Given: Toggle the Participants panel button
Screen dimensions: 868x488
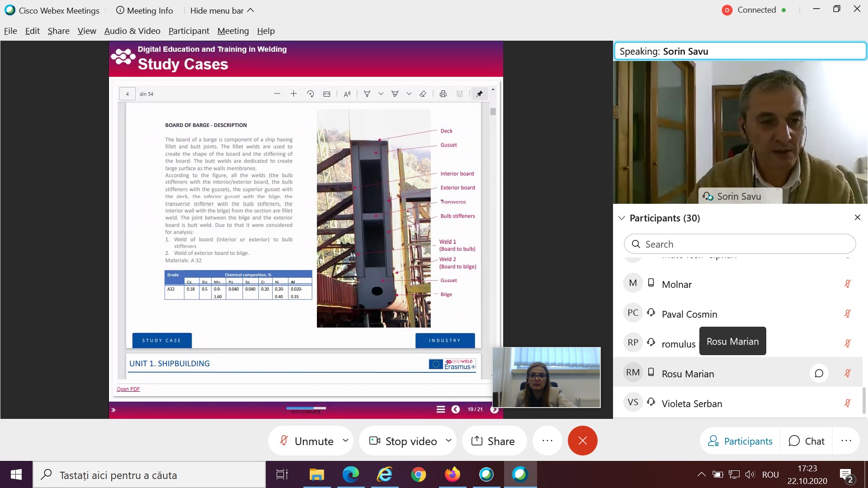Looking at the screenshot, I should [740, 441].
